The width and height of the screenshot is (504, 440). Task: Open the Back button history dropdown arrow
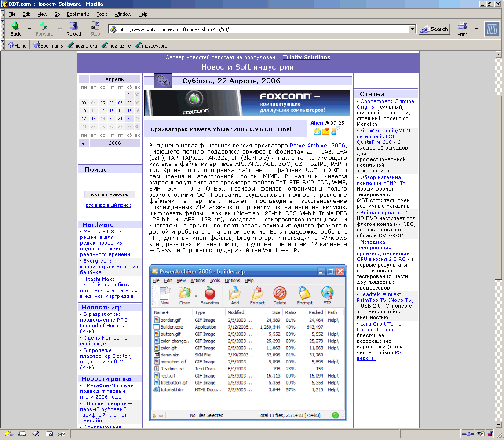(x=29, y=29)
